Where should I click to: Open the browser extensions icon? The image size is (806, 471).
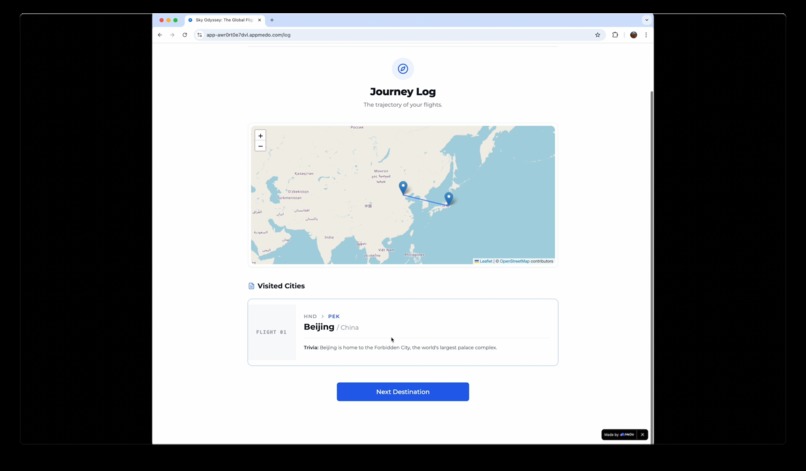tap(615, 35)
